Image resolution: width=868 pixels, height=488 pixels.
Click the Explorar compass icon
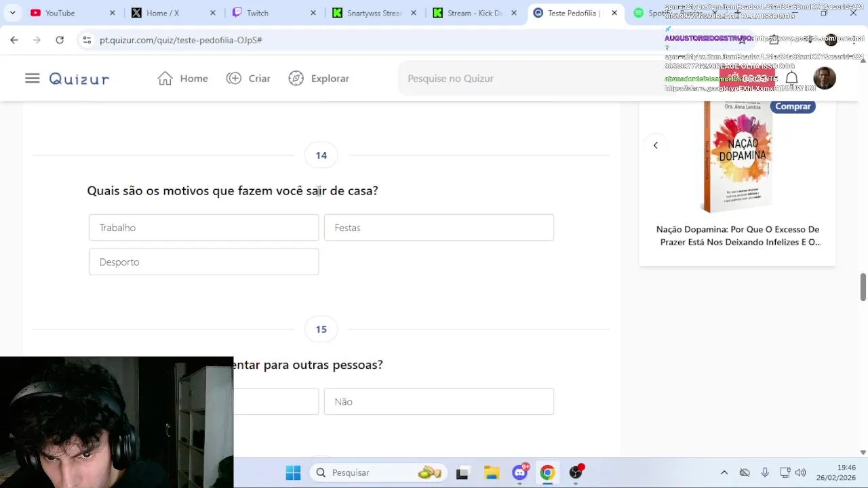pyautogui.click(x=296, y=79)
